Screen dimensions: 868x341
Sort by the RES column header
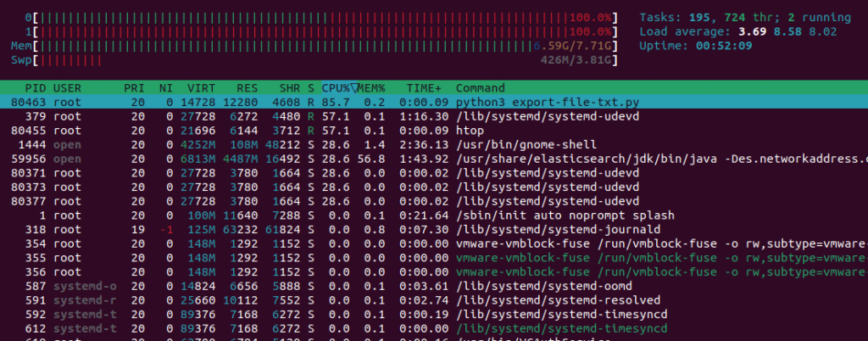(x=247, y=88)
